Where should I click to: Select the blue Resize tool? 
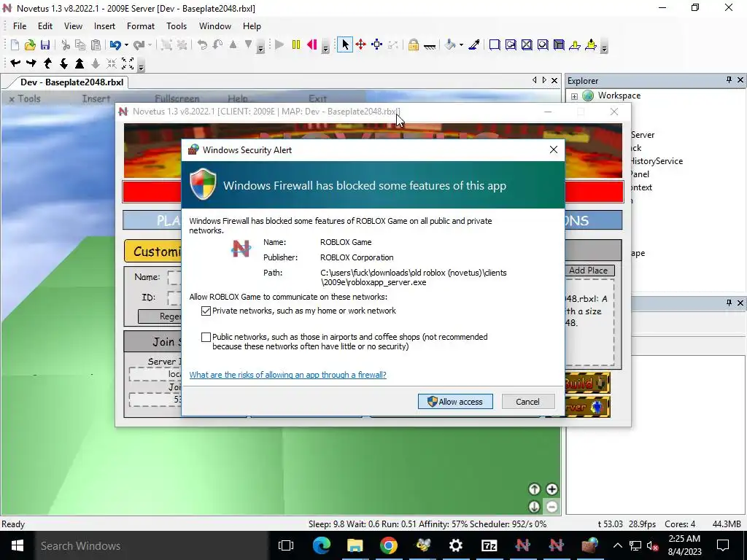click(x=377, y=44)
